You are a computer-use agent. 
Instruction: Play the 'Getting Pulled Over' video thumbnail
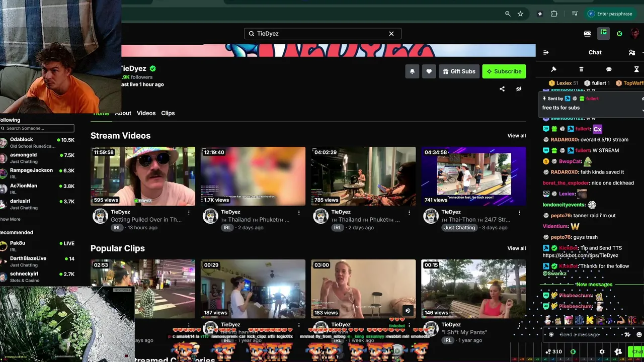click(143, 176)
